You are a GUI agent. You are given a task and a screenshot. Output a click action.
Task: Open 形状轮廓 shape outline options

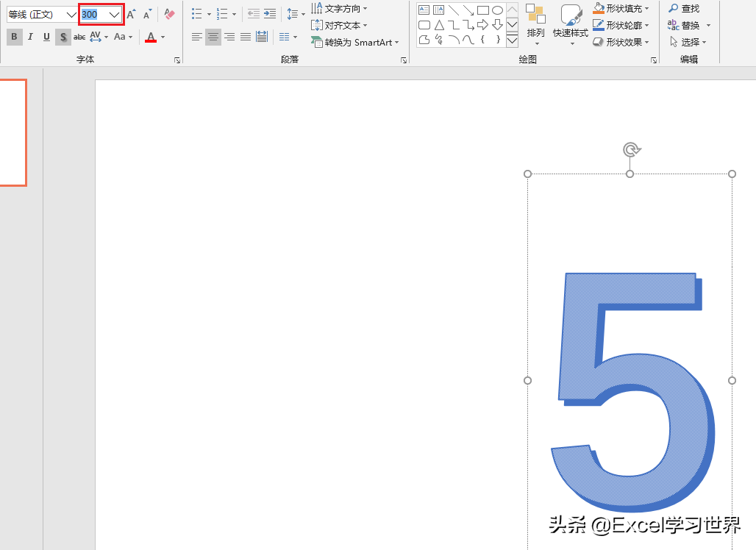(621, 25)
